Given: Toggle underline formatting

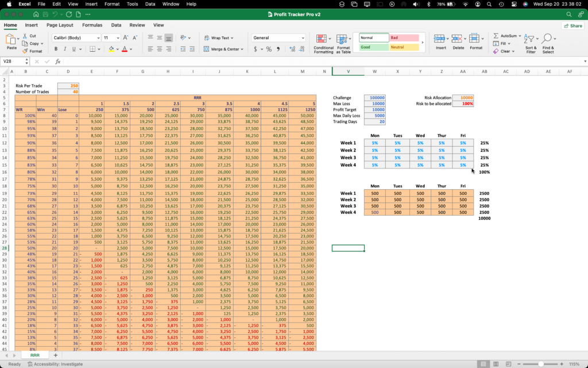Looking at the screenshot, I should tap(74, 48).
